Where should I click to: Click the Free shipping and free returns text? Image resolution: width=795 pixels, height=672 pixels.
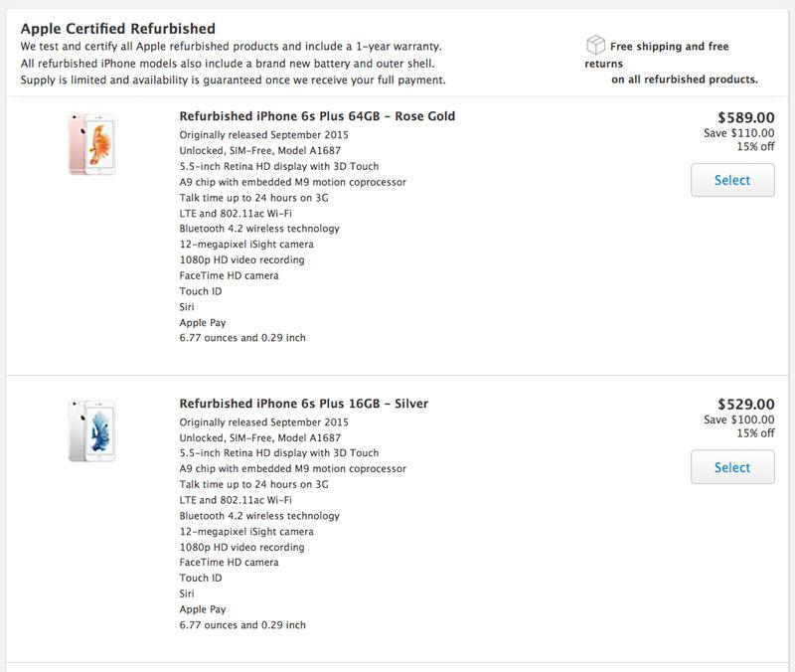669,47
